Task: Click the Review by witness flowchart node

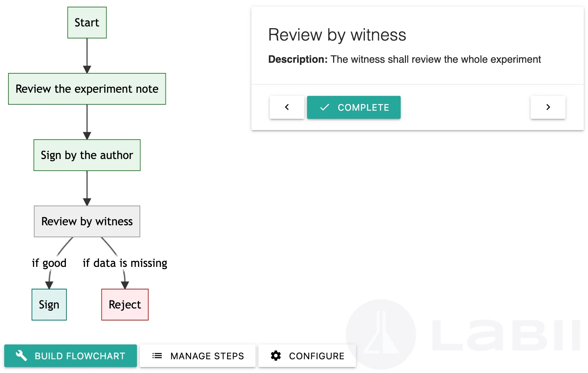Action: point(87,221)
